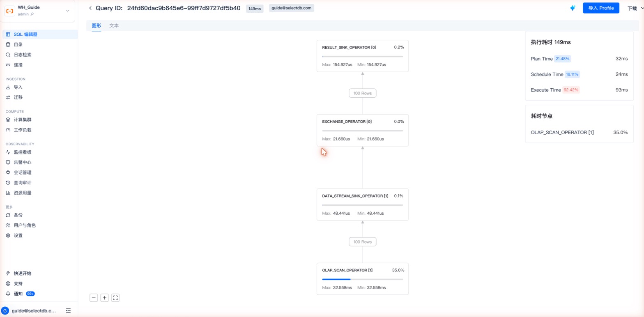Click the 告警中心 alarm icon
The image size is (644, 317).
pos(8,162)
